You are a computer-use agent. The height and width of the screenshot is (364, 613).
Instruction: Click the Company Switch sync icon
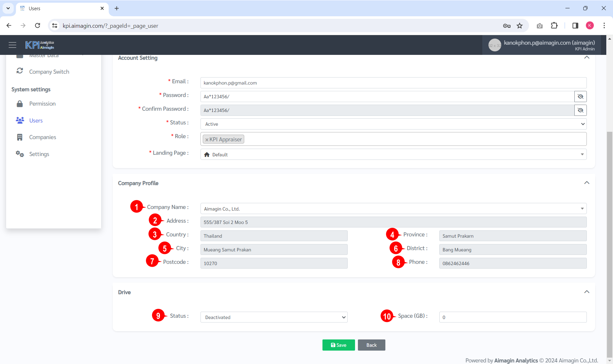click(x=20, y=71)
